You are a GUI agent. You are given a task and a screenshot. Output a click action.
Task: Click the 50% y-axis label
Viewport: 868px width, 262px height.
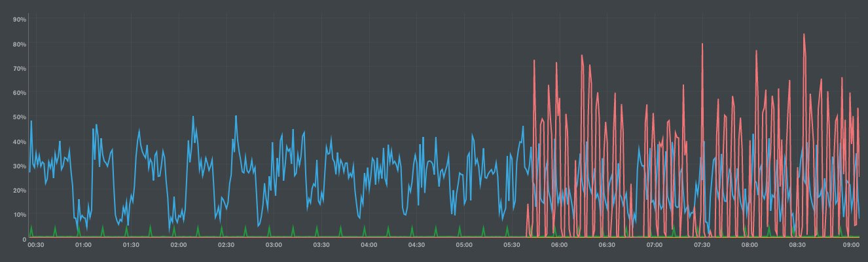pos(20,117)
